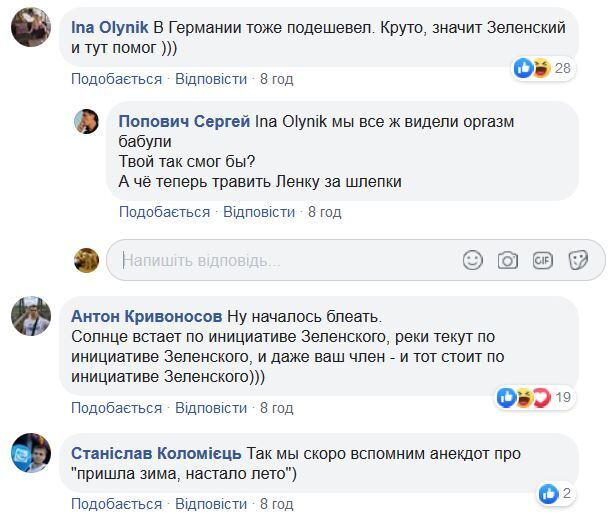Image resolution: width=613 pixels, height=525 pixels.
Task: Attach a photo via camera icon
Action: point(508,260)
